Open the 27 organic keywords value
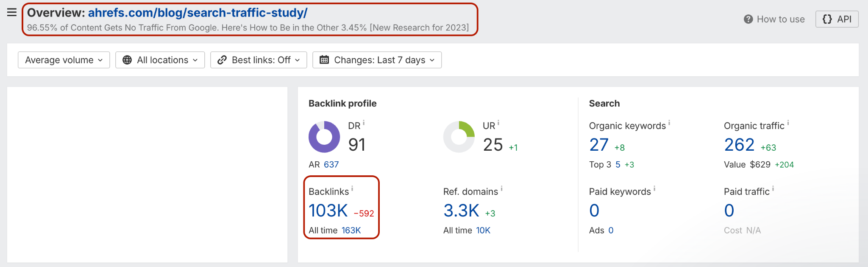The height and width of the screenshot is (267, 868). (x=599, y=145)
